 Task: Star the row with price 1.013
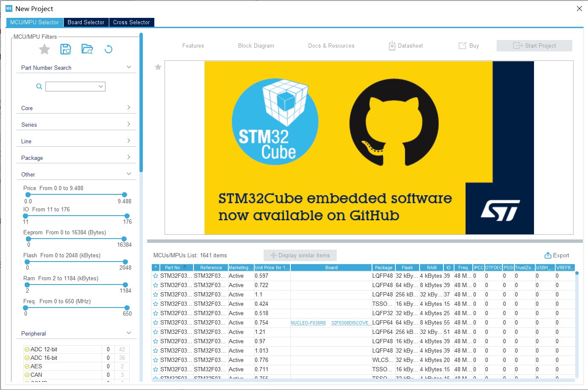[x=156, y=351]
